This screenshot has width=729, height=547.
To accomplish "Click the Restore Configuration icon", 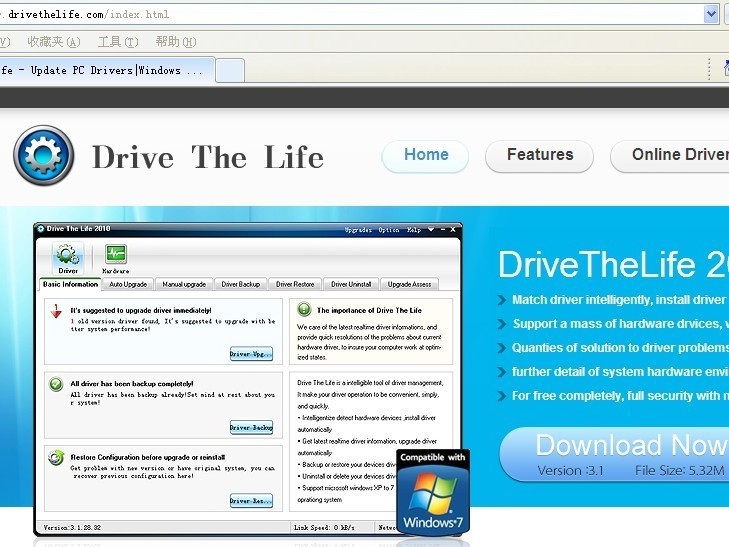I will tap(56, 457).
